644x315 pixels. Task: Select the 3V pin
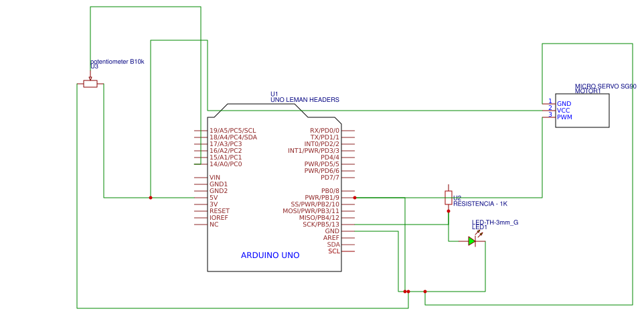coord(213,204)
